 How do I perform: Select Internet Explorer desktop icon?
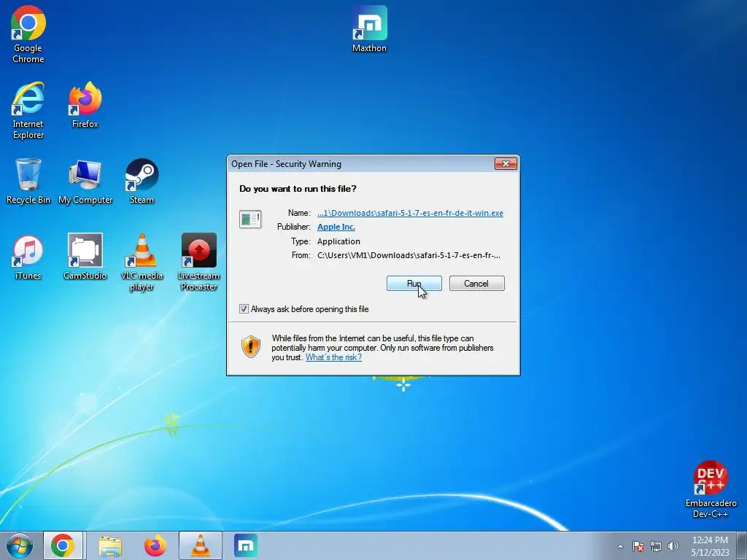click(28, 111)
